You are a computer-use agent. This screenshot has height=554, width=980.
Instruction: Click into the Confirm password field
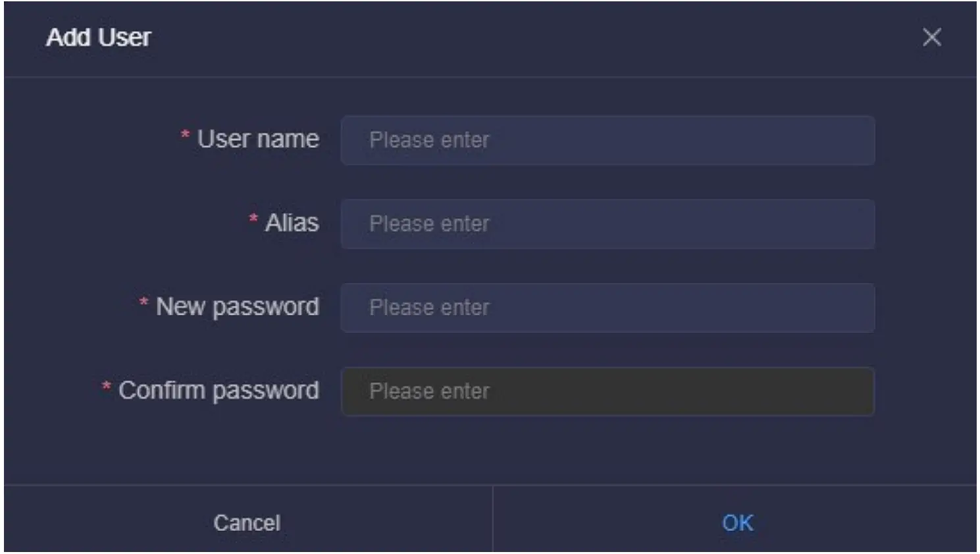[607, 391]
